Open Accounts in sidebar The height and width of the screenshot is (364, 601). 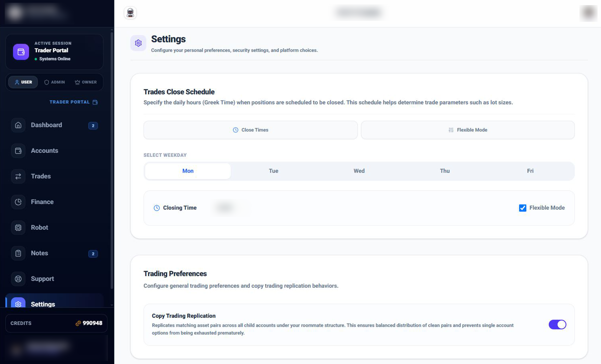[x=54, y=151]
